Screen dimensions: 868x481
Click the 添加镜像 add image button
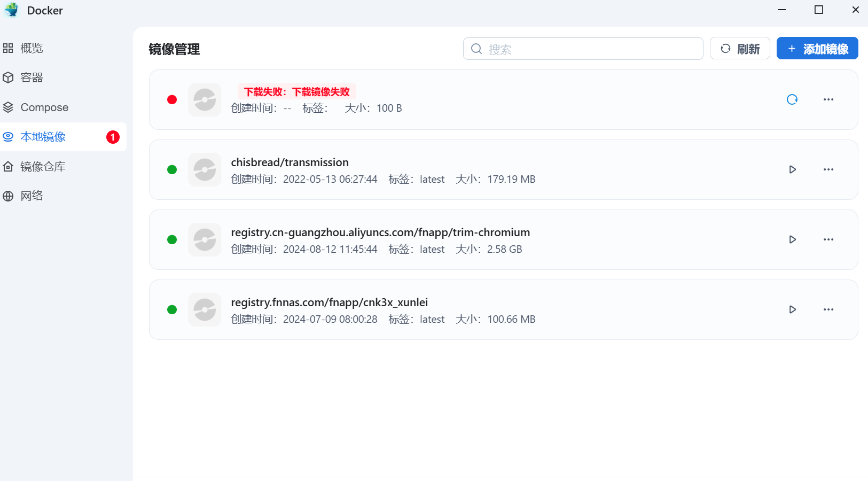tap(817, 49)
